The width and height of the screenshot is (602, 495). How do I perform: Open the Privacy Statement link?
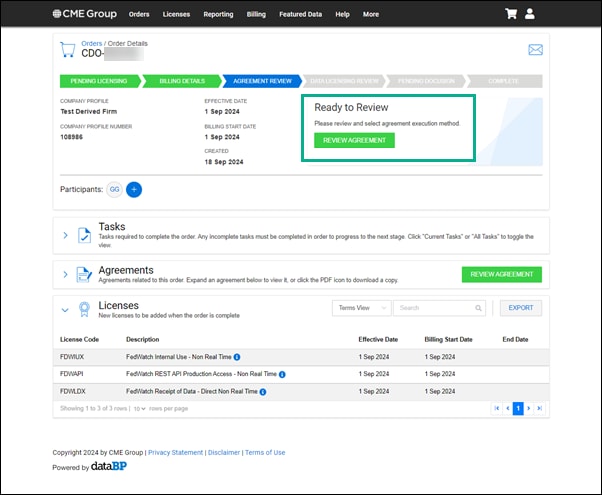pos(175,452)
